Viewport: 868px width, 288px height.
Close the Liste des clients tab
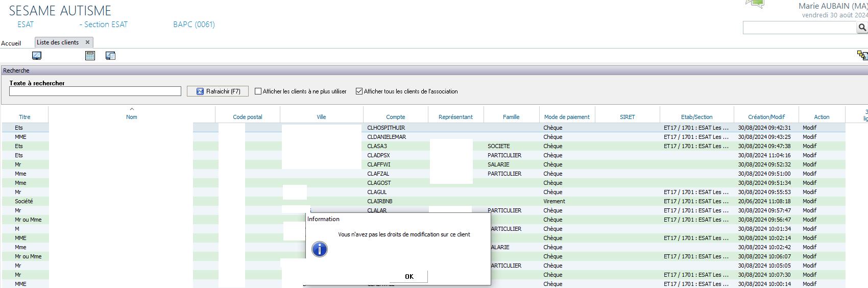pyautogui.click(x=87, y=42)
